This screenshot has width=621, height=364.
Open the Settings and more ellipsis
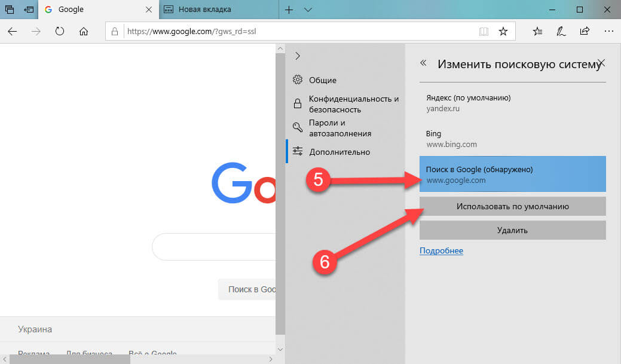[x=609, y=31]
